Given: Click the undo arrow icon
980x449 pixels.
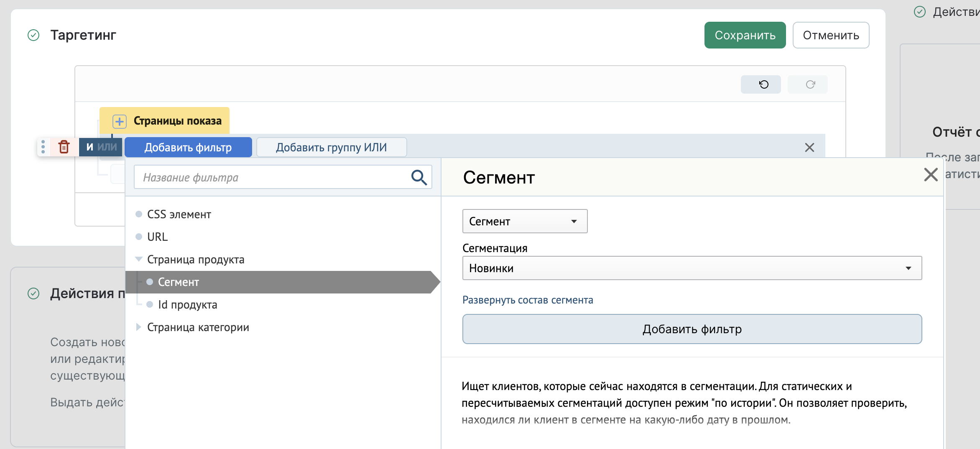Looking at the screenshot, I should pyautogui.click(x=763, y=84).
